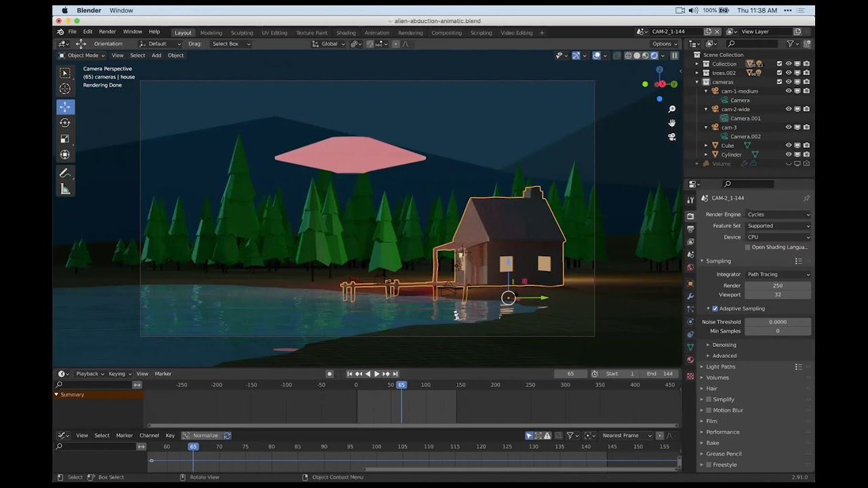868x488 pixels.
Task: Open the Feature Set dropdown
Action: [x=778, y=226]
